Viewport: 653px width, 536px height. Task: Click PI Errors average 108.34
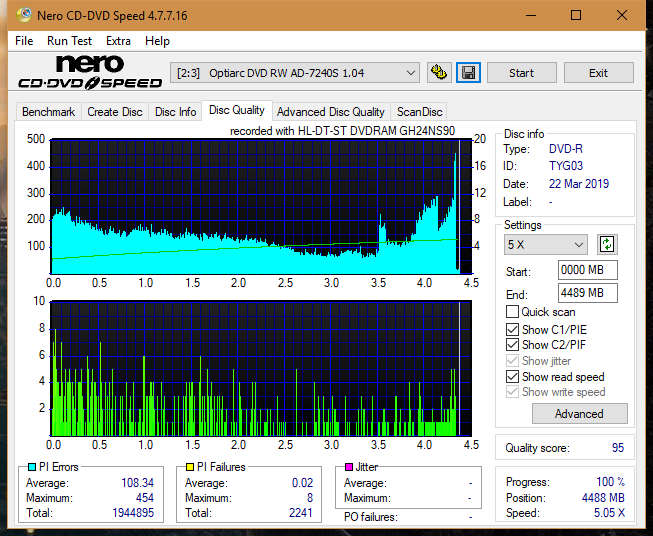(x=137, y=483)
